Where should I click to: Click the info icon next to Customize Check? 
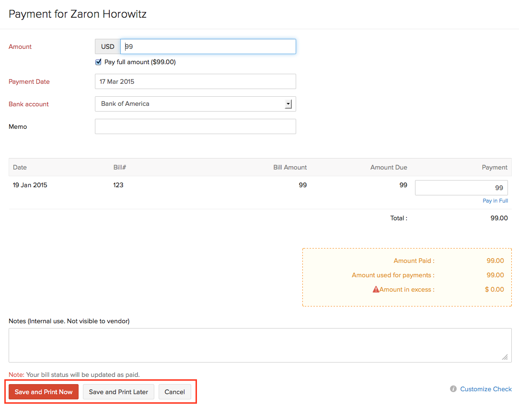[x=453, y=389]
